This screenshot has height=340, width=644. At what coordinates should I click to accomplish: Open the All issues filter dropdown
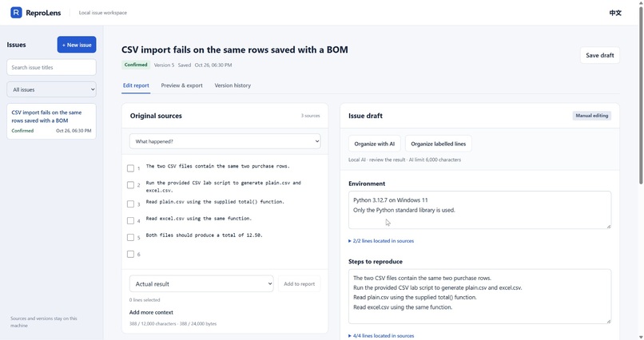(x=51, y=89)
